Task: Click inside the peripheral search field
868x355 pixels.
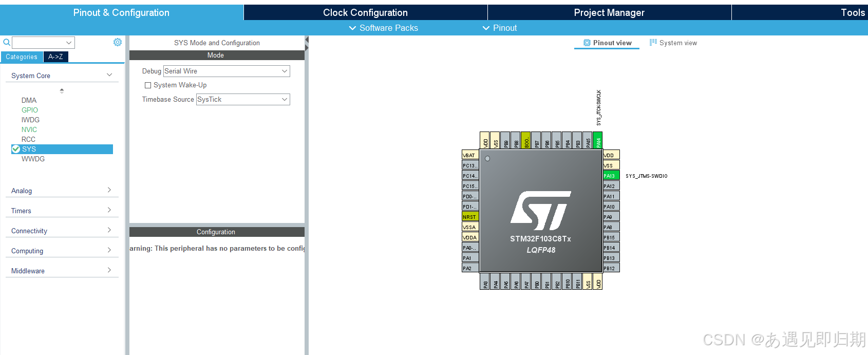Action: pyautogui.click(x=43, y=43)
